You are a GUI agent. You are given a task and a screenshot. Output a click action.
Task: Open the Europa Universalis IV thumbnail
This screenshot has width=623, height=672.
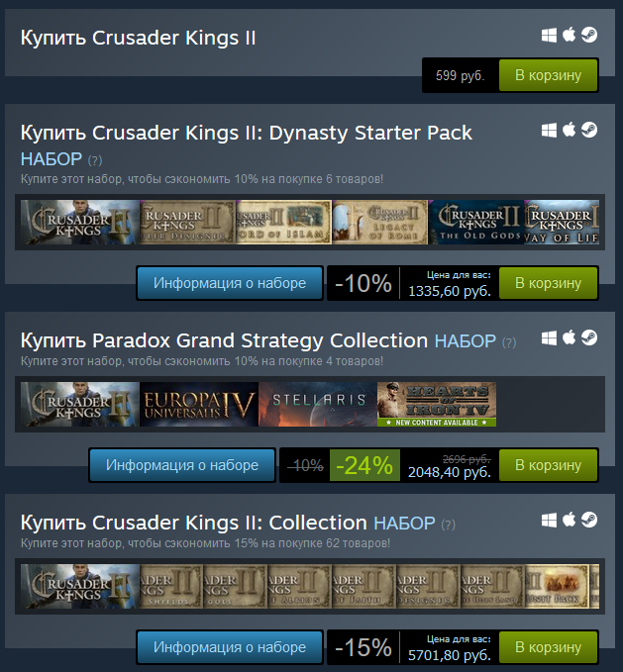point(199,404)
